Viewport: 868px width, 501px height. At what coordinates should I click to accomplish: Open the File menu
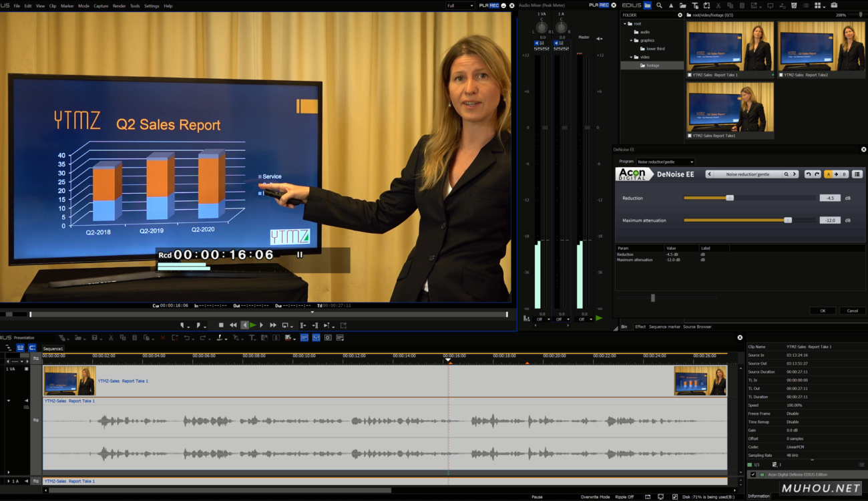(17, 5)
